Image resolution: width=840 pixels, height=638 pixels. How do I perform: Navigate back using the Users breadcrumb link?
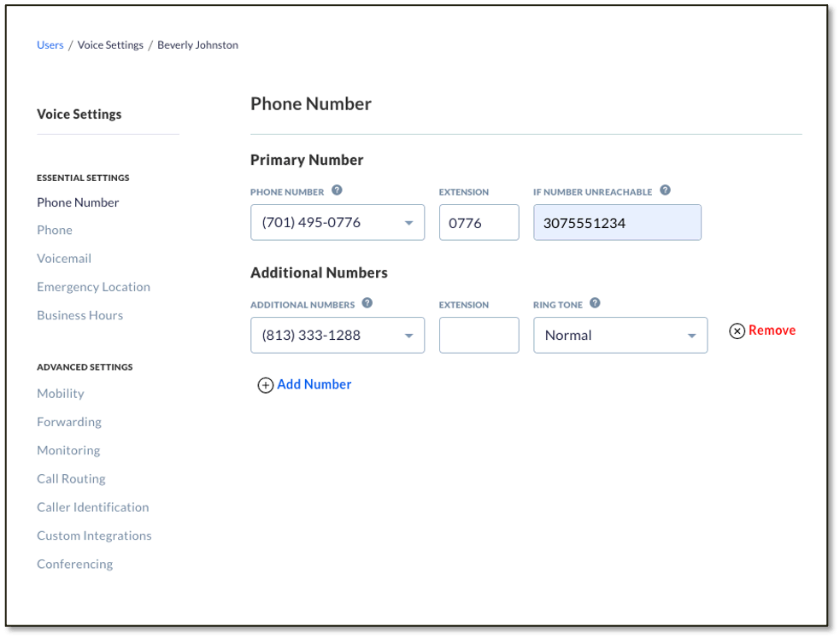tap(50, 44)
